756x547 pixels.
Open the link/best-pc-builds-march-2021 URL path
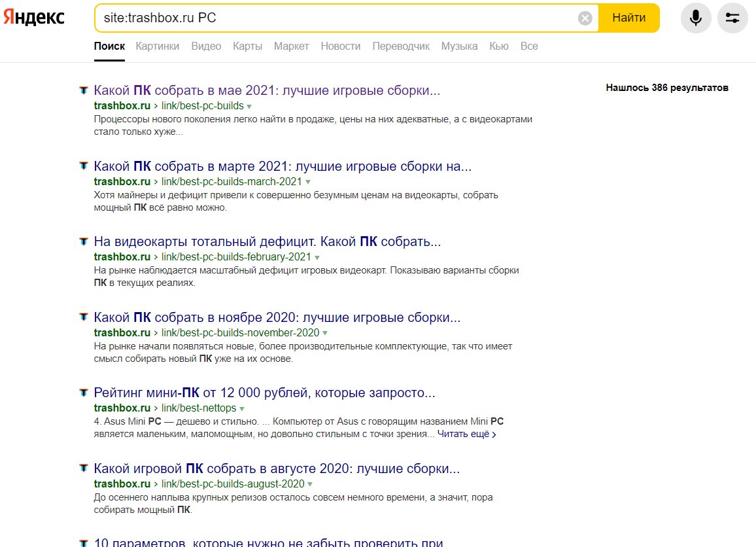pos(232,181)
